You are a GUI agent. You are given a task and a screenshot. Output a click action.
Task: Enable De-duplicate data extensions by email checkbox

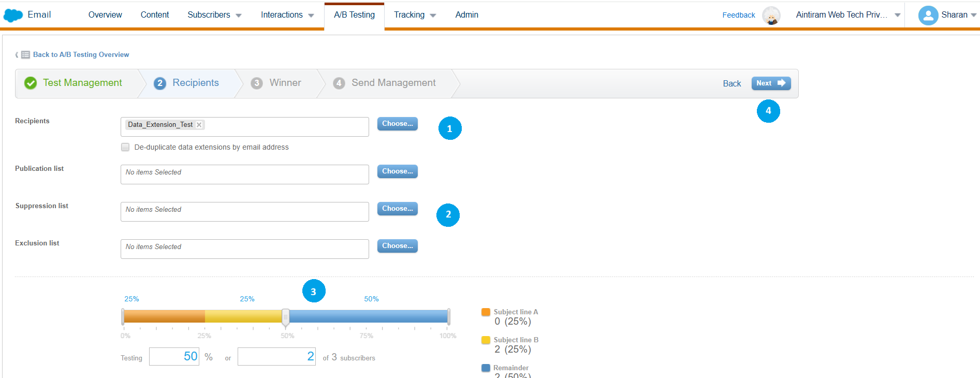tap(125, 147)
